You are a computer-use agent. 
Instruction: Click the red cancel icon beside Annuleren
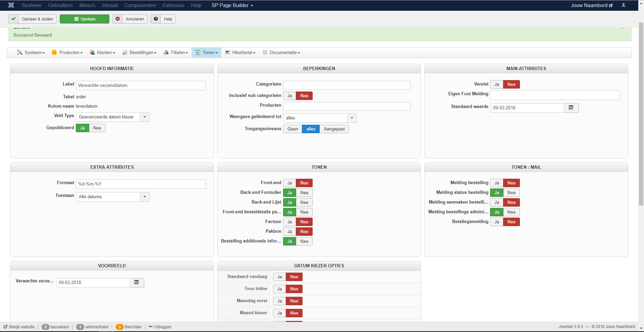118,19
